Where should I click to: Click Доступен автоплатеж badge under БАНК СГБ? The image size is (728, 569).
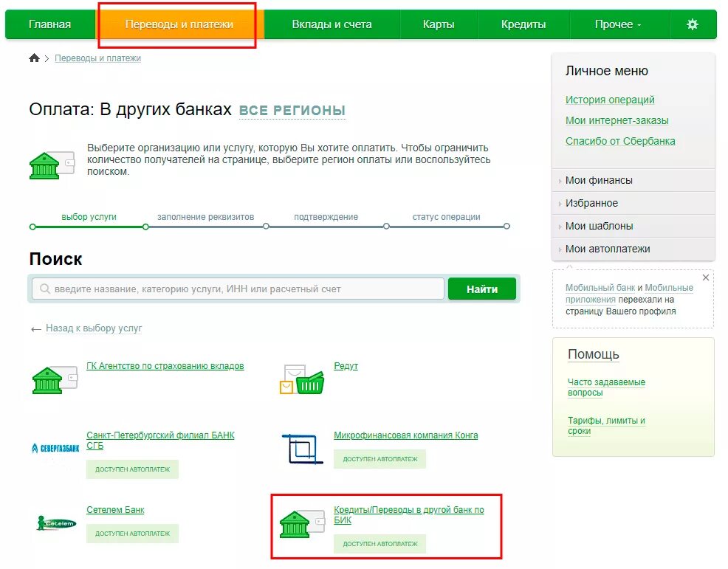pos(132,469)
